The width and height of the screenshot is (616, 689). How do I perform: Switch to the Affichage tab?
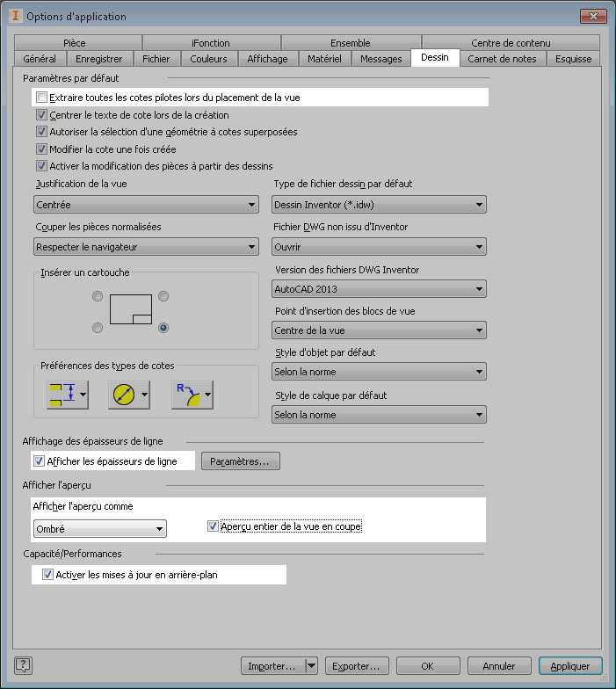click(267, 58)
